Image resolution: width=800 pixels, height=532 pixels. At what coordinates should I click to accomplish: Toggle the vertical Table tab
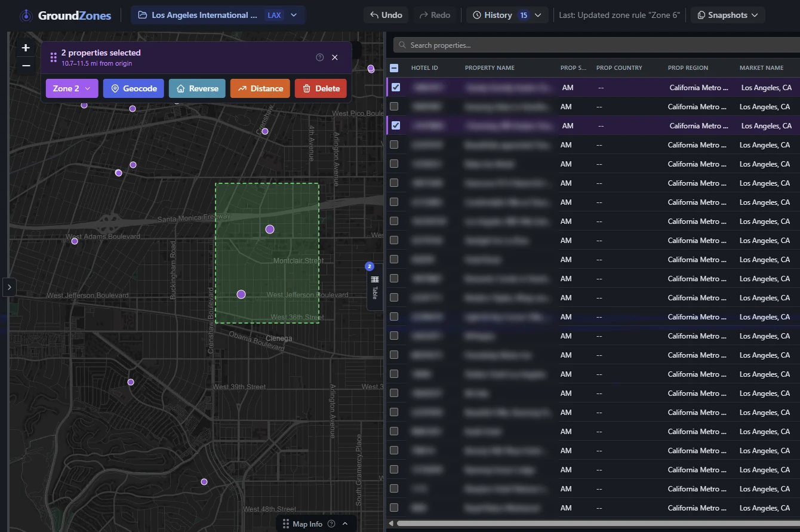pyautogui.click(x=374, y=287)
